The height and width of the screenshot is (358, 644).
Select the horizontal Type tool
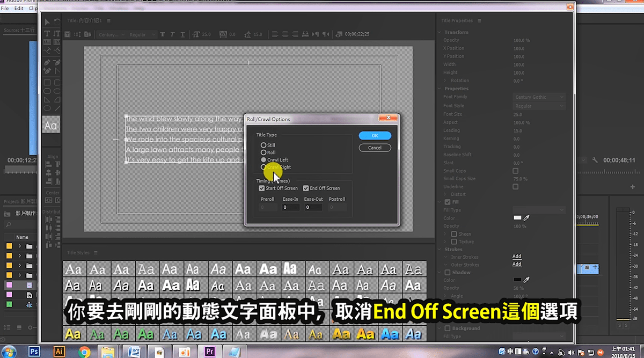(47, 34)
